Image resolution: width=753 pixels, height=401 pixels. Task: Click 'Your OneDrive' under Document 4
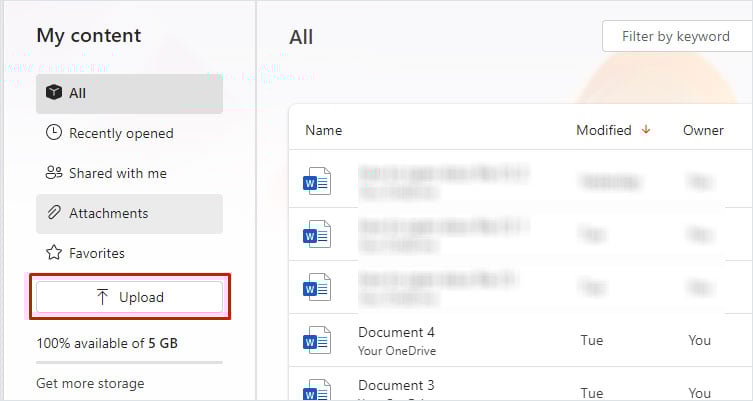click(397, 351)
